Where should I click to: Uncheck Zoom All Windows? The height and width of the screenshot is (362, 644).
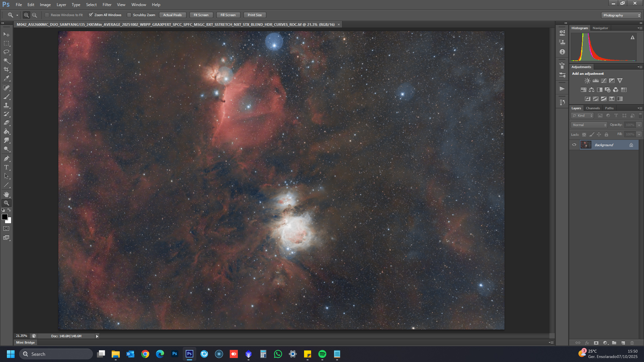click(x=91, y=15)
